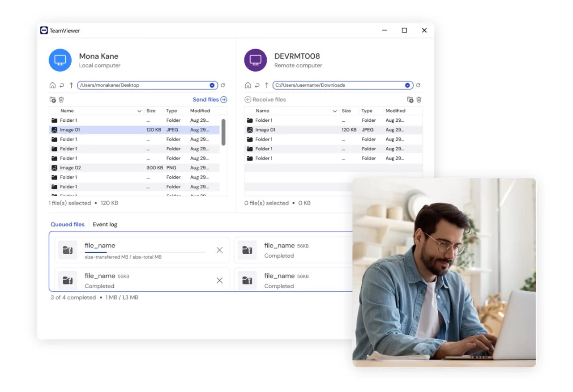Select Image 01 in the local list

click(134, 130)
